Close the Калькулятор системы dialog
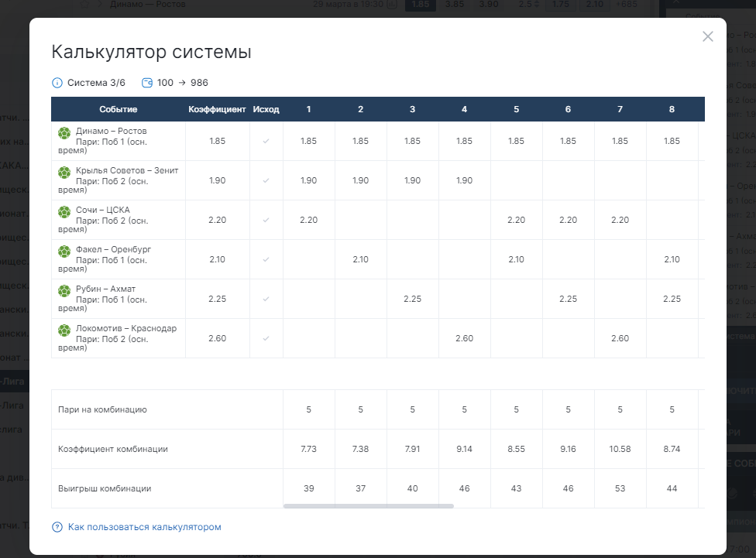Screen dimensions: 756x558 point(708,36)
